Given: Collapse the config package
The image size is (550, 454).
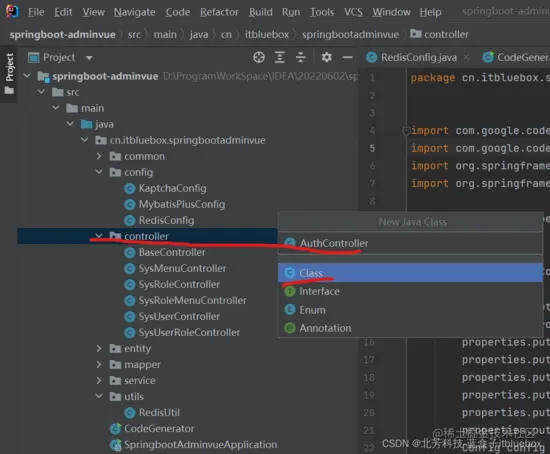Looking at the screenshot, I should (99, 172).
